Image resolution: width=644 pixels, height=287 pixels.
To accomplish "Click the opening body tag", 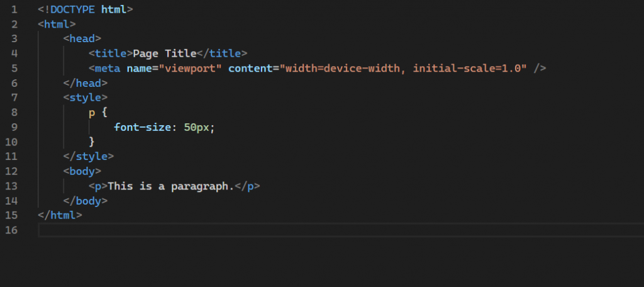I will tap(82, 171).
